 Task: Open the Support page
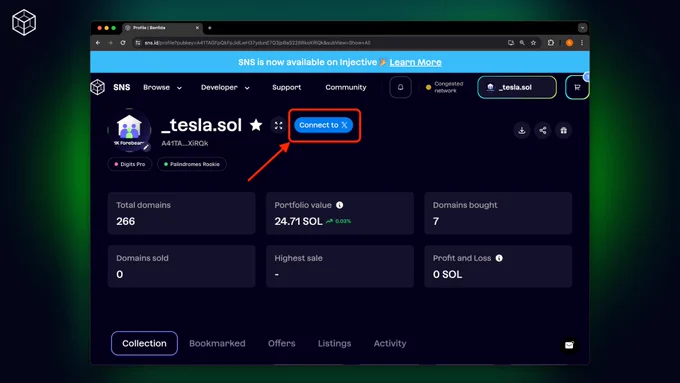click(x=287, y=87)
